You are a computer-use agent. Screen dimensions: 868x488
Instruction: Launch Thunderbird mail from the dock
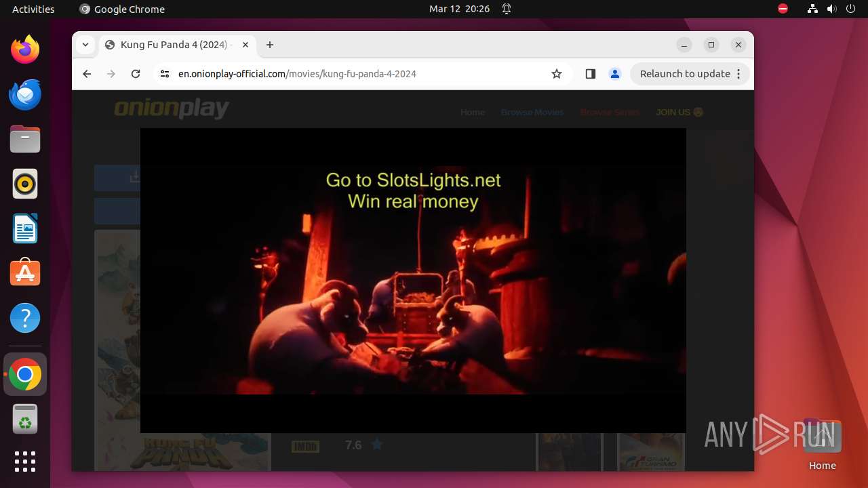click(25, 94)
